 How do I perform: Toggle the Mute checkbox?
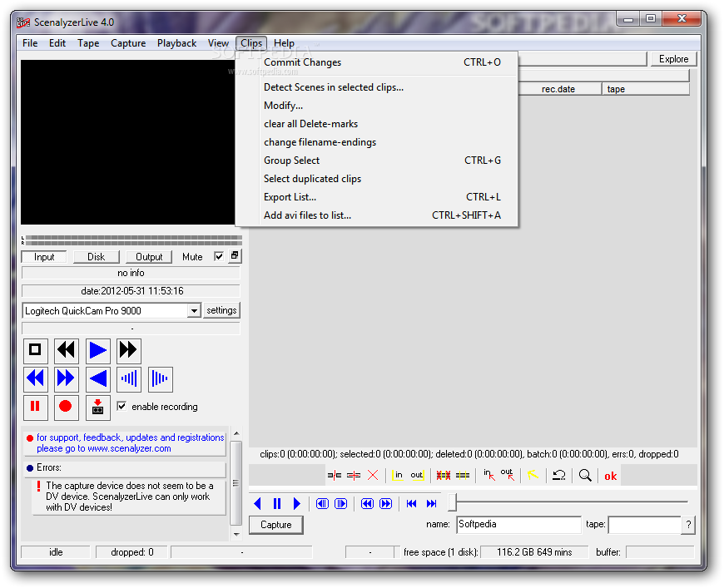point(219,256)
